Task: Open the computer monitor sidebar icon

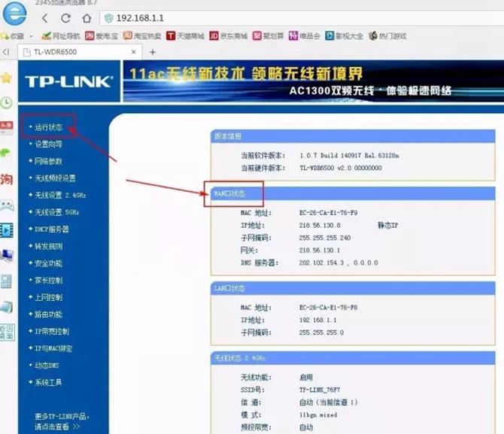Action: [7, 256]
